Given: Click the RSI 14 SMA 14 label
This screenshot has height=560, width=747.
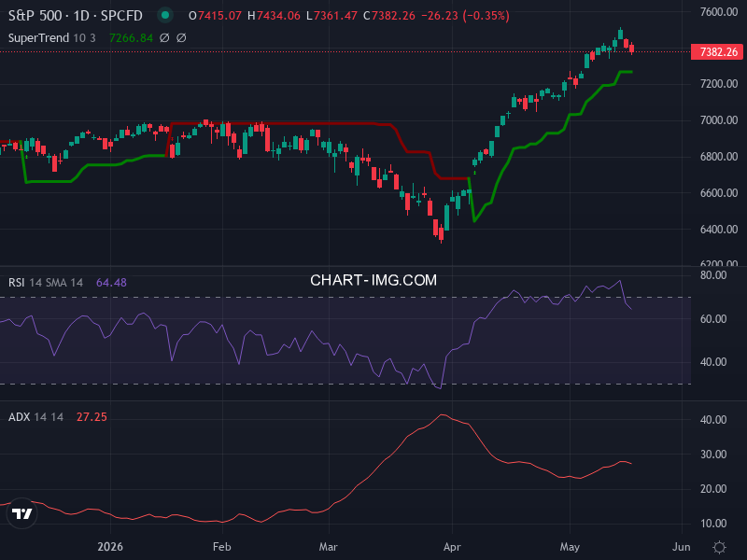Looking at the screenshot, I should [x=46, y=283].
